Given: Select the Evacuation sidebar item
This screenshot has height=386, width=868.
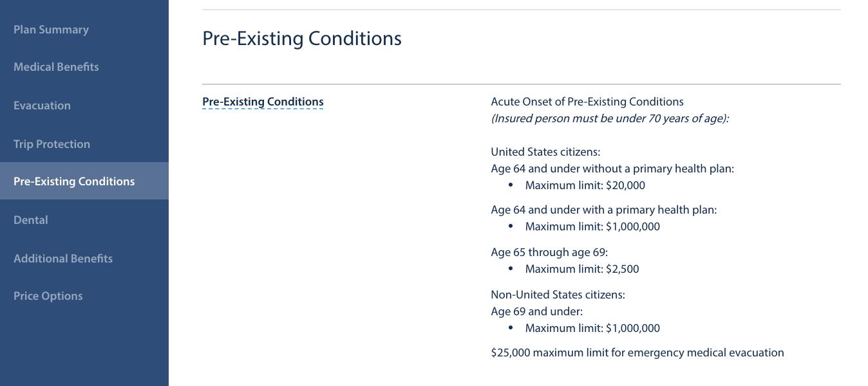Looking at the screenshot, I should [42, 106].
